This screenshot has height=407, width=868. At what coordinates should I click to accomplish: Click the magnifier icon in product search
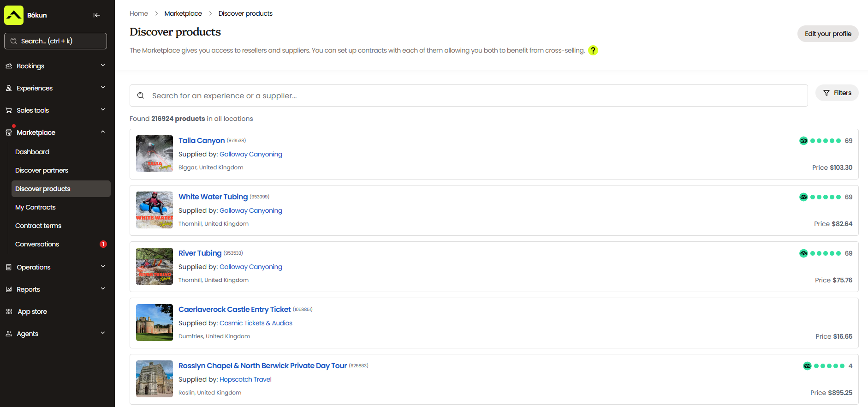[141, 96]
